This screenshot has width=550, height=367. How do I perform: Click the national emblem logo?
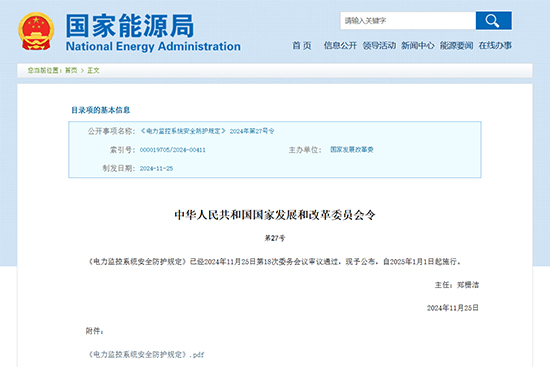coord(36,31)
